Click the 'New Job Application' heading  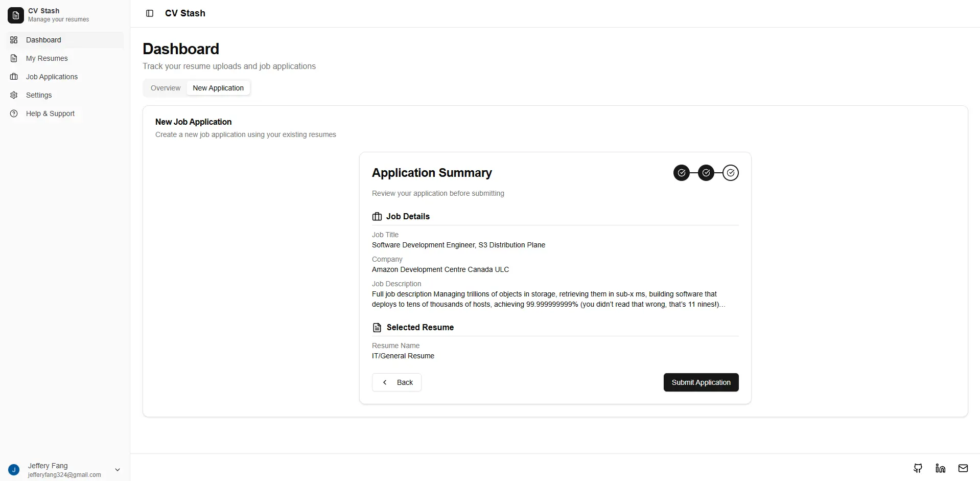pos(194,122)
